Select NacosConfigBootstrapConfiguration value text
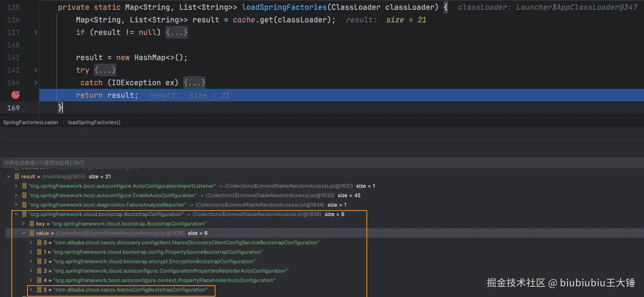Screen dimensions: 644x297 click(x=130, y=290)
